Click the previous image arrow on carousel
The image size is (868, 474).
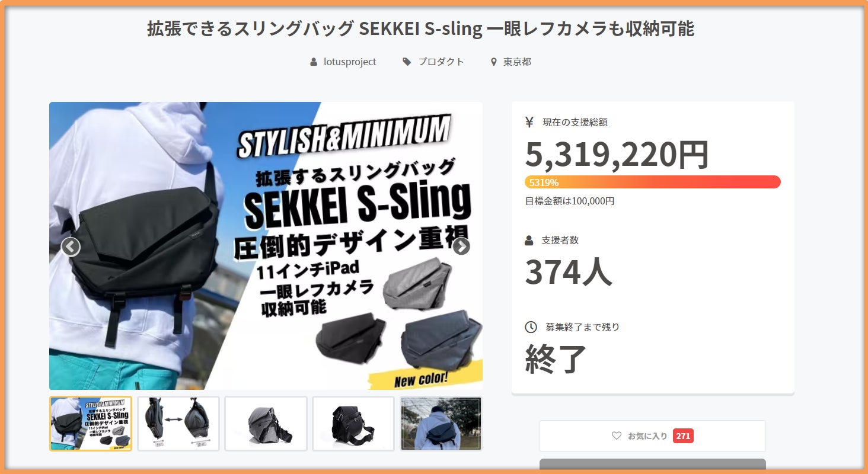pyautogui.click(x=71, y=246)
